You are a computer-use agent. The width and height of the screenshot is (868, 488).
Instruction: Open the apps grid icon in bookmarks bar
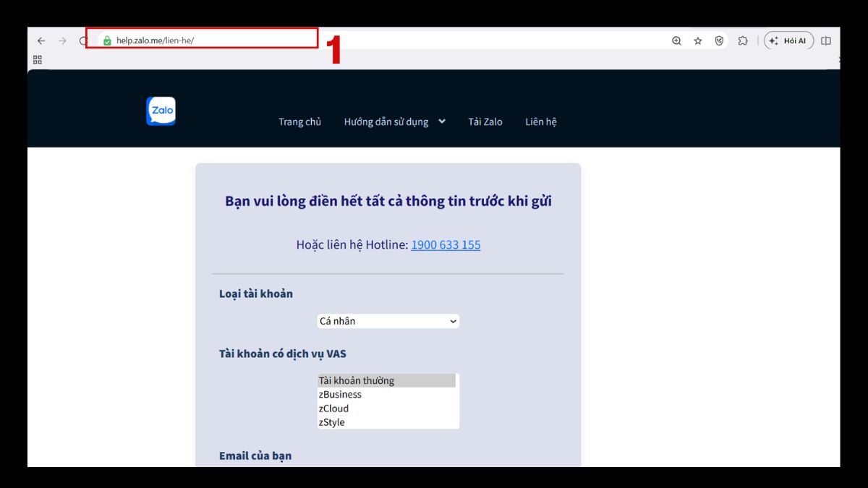(38, 60)
